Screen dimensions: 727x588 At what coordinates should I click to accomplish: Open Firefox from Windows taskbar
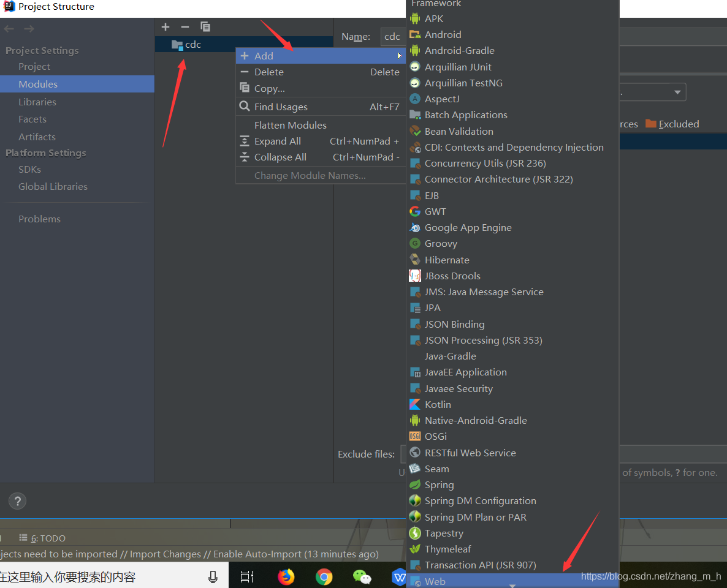point(286,577)
